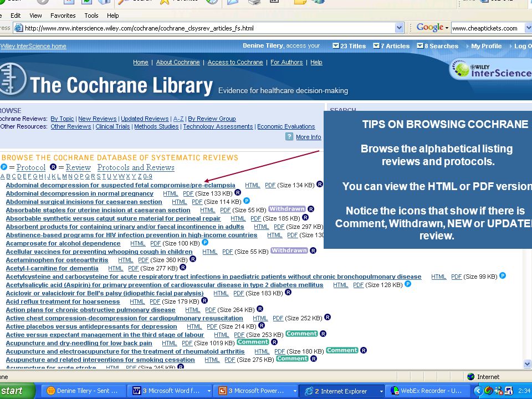The width and height of the screenshot is (532, 399).
Task: Open the Favorites menu
Action: click(63, 16)
